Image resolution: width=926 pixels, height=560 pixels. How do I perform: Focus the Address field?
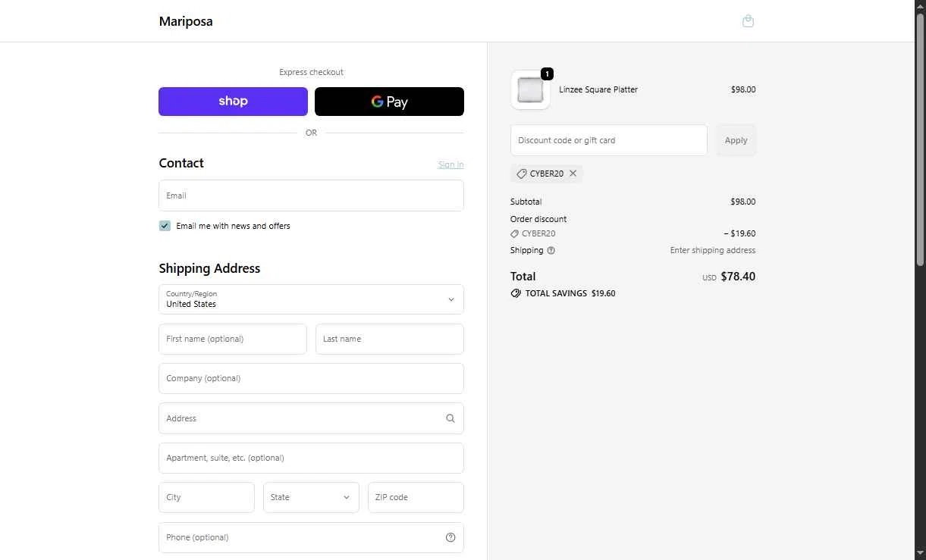[x=311, y=418]
